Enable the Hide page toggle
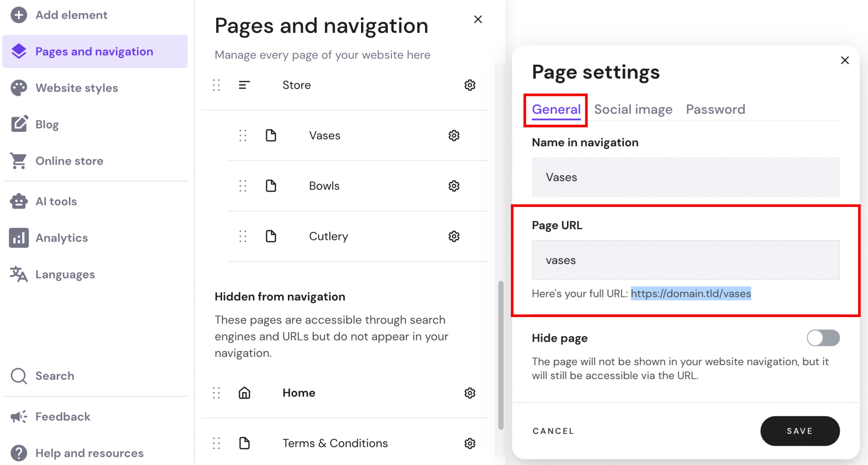The width and height of the screenshot is (868, 465). (823, 338)
